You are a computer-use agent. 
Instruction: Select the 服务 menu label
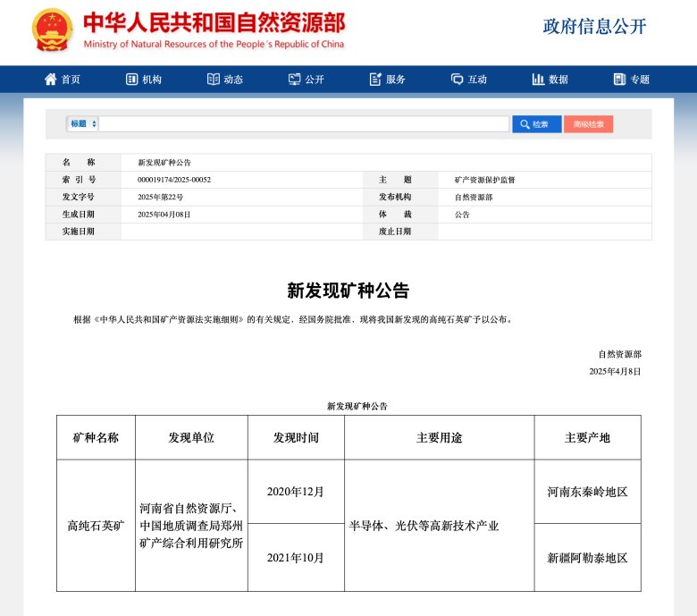point(396,79)
